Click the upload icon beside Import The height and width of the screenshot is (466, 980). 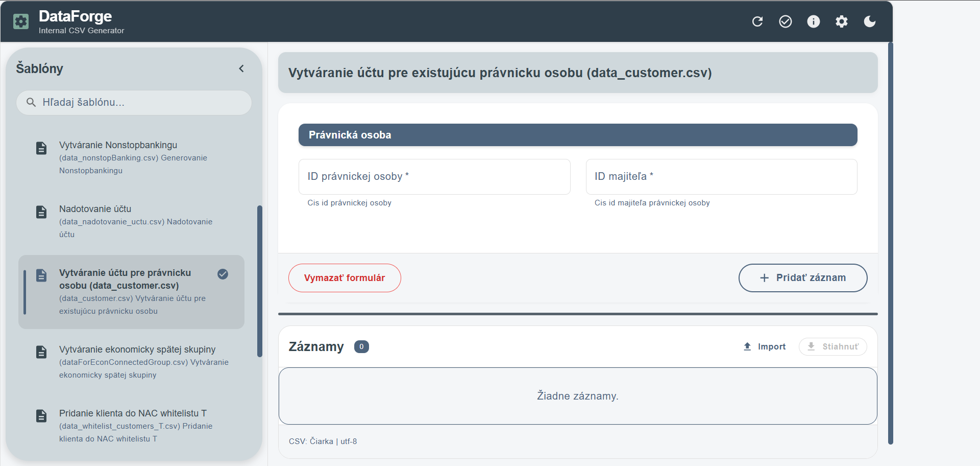(747, 346)
